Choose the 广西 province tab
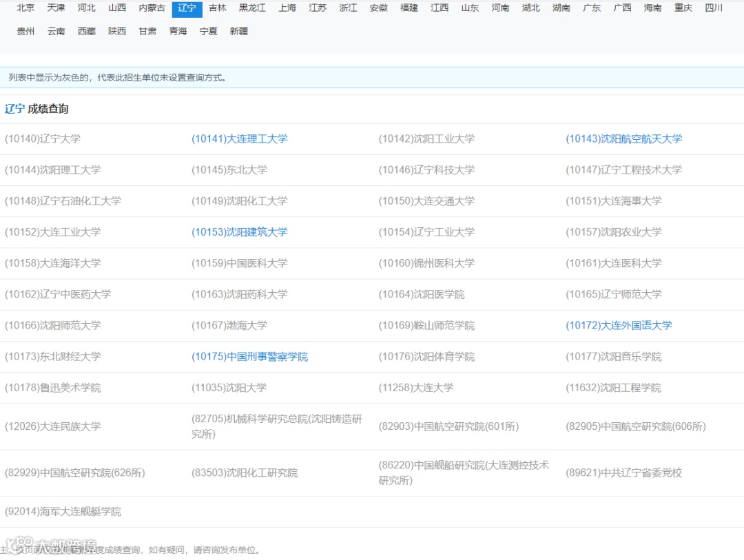This screenshot has width=744, height=560. click(x=622, y=8)
